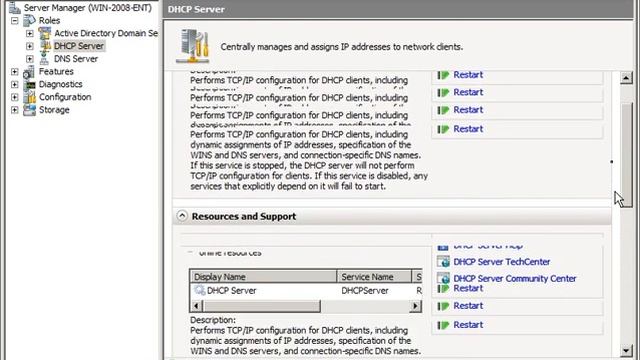Expand the Configuration tree node

click(x=15, y=97)
